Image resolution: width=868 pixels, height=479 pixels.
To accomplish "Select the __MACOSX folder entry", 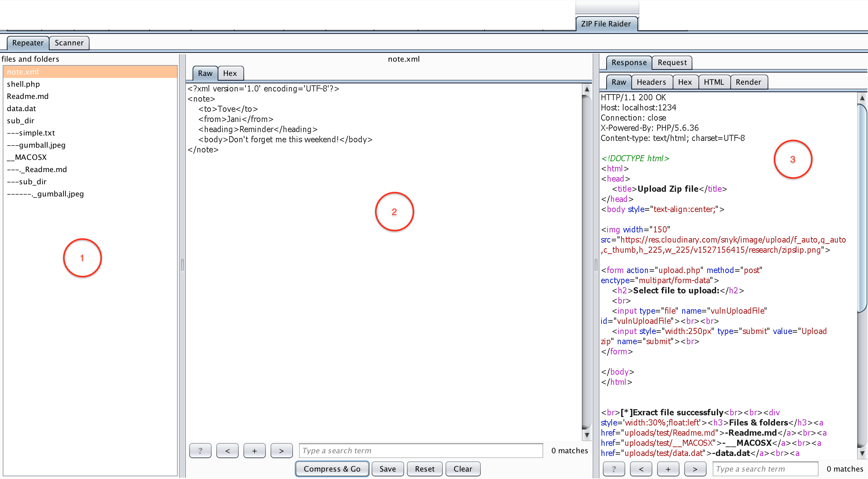I will 27,157.
